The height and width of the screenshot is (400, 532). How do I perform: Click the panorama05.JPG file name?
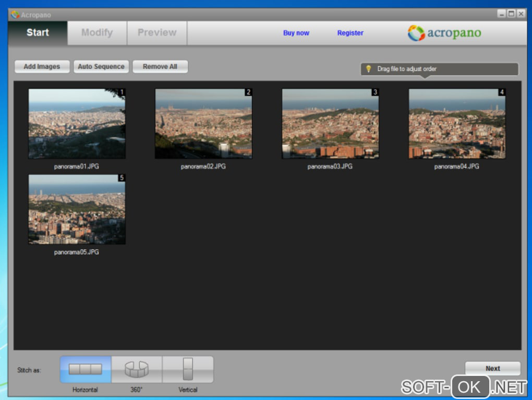point(77,252)
